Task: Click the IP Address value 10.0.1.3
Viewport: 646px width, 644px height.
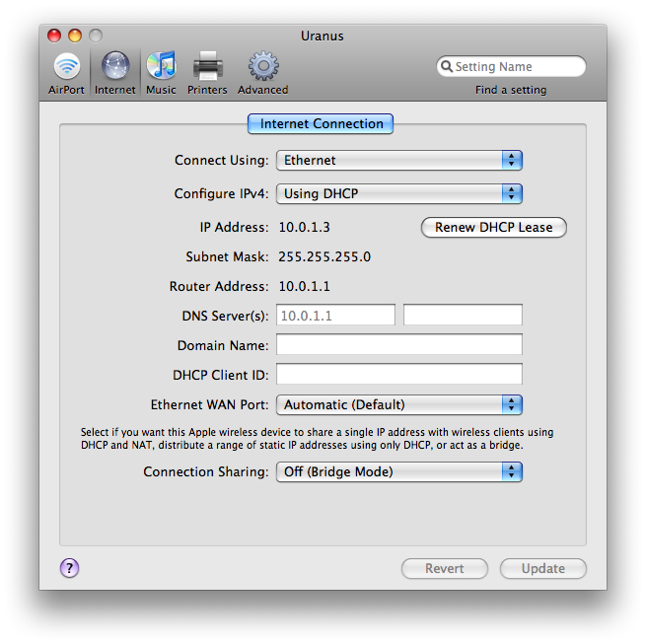Action: (305, 228)
